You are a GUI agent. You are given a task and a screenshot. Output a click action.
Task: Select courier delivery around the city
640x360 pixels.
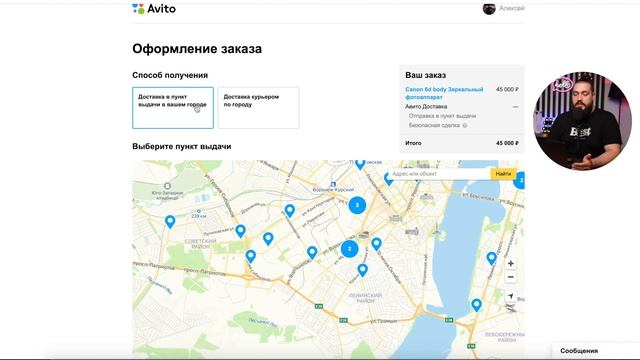point(258,108)
